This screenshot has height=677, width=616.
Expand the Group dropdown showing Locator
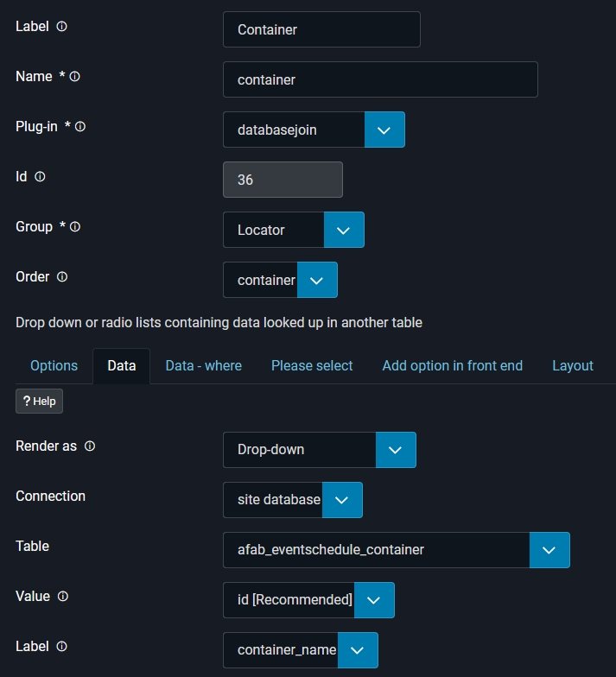coord(344,230)
